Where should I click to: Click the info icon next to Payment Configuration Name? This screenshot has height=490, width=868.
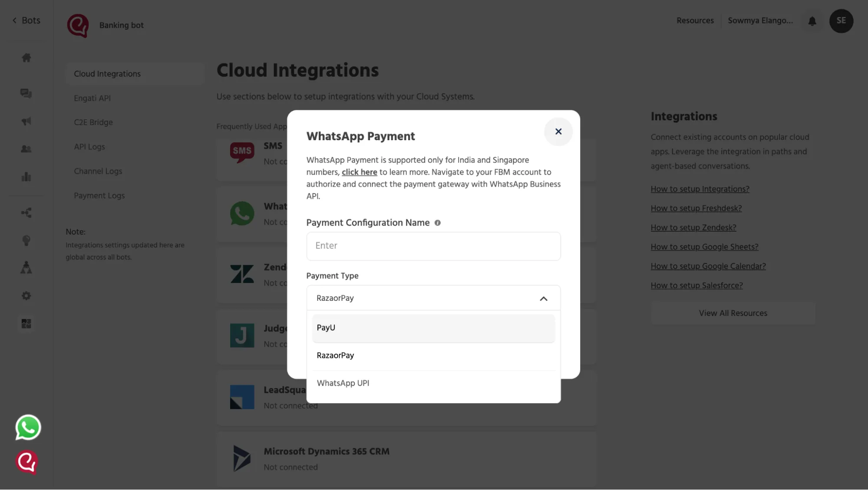point(438,223)
